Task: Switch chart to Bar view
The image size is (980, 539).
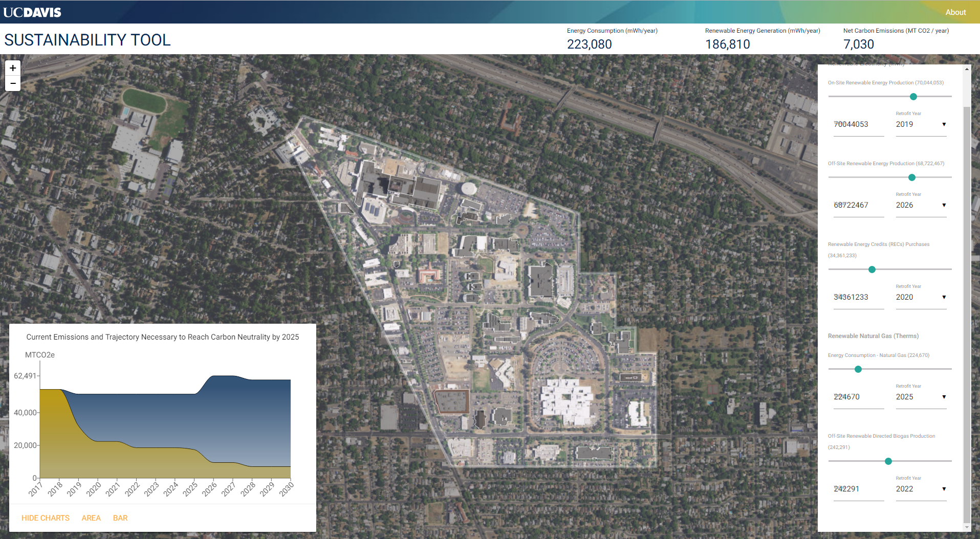Action: click(x=120, y=518)
